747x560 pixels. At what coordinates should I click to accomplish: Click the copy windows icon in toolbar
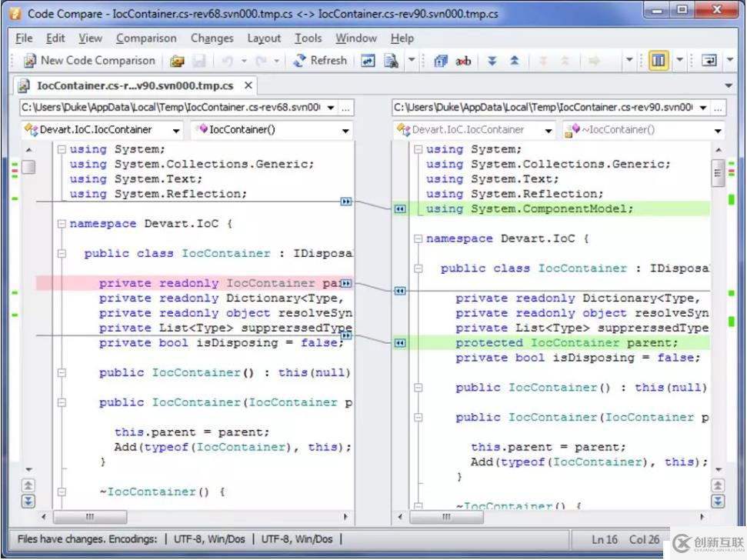point(441,61)
